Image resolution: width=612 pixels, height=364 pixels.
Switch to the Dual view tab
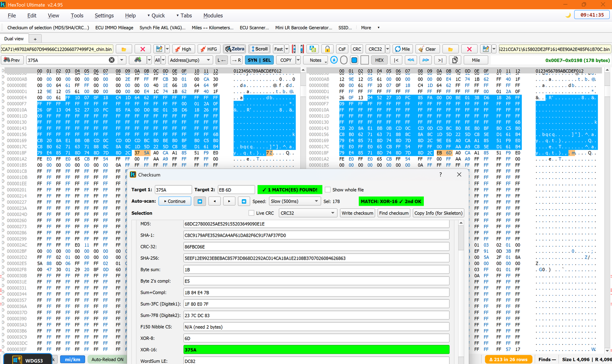14,39
